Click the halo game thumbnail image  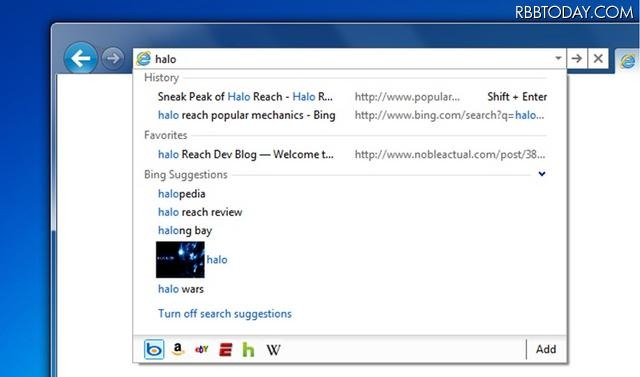point(180,259)
